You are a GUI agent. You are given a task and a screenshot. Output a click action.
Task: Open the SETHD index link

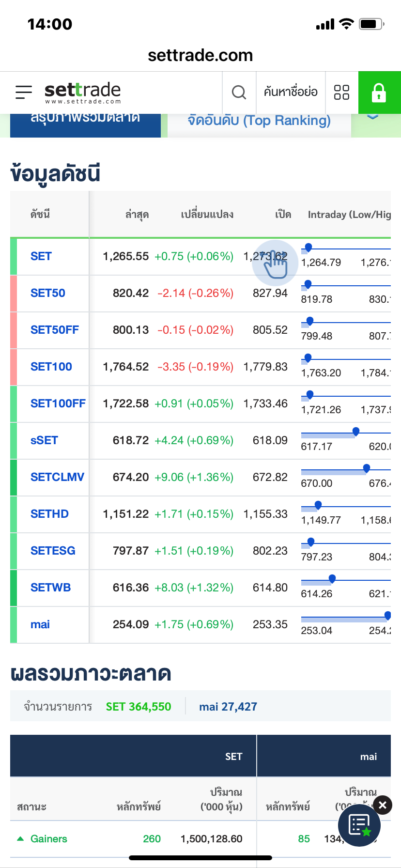pos(49,514)
